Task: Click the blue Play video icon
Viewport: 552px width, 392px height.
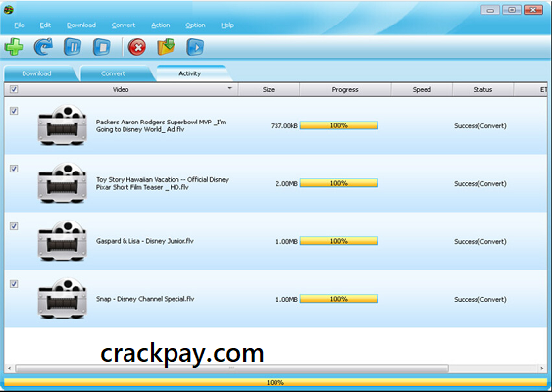Action: pos(195,47)
